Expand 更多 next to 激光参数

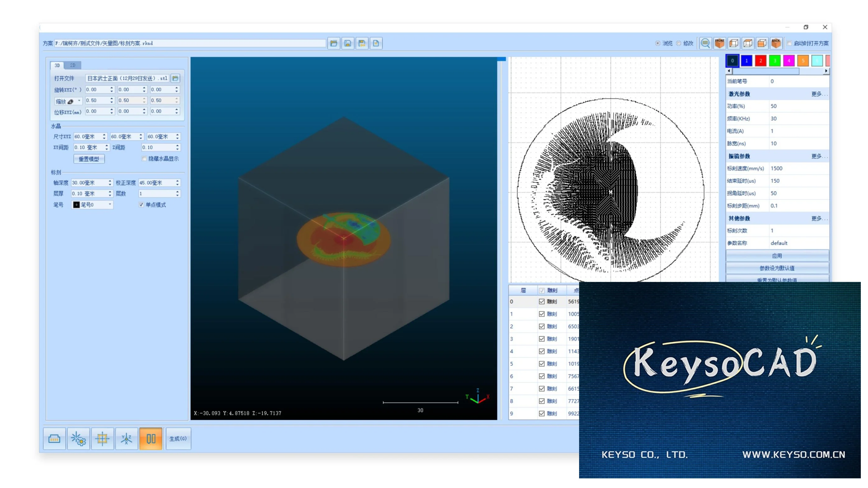point(819,94)
